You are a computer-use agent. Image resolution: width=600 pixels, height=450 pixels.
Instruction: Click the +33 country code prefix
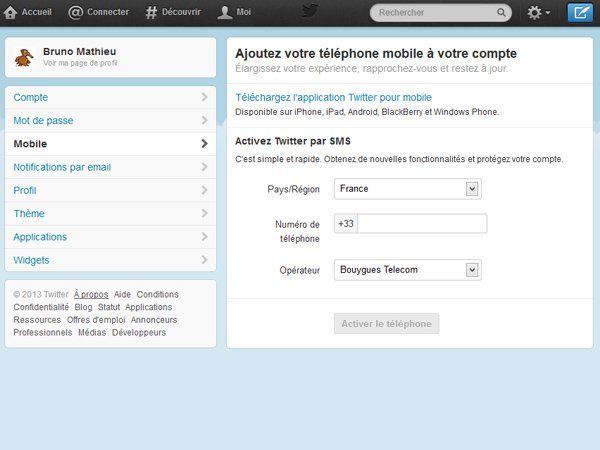[346, 223]
